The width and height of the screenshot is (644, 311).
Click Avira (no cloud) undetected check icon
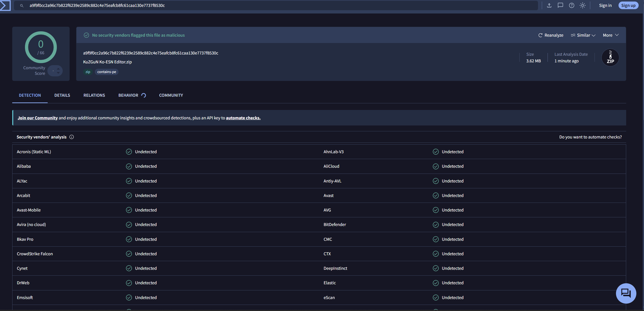pos(129,224)
